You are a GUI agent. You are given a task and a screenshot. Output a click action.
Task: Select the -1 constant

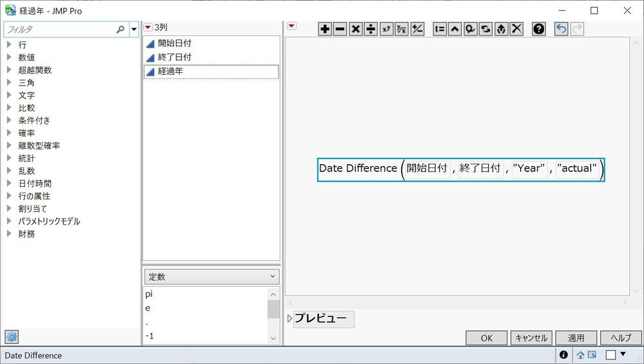click(150, 336)
